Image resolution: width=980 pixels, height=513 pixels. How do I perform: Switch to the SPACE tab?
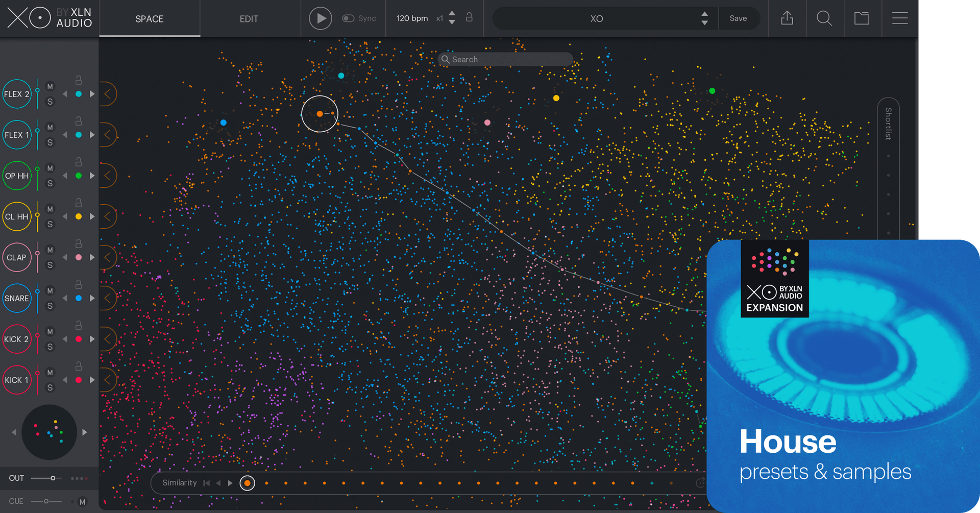coord(149,19)
